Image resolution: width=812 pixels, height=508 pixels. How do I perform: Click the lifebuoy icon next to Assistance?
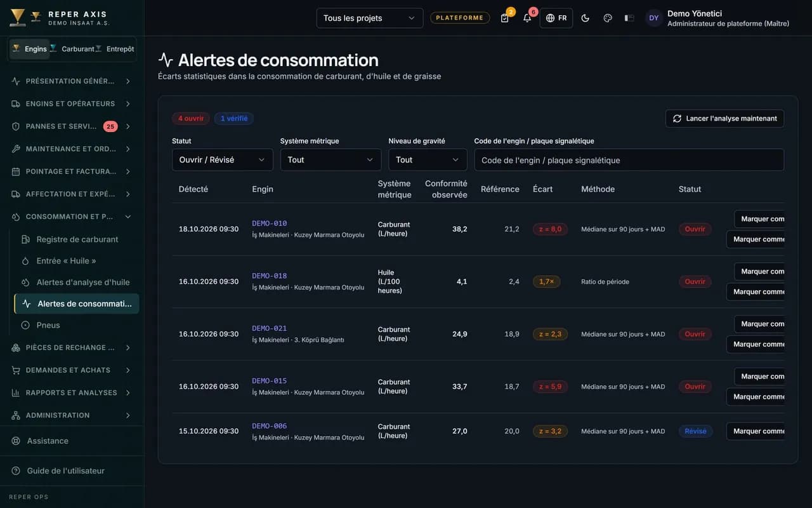click(x=16, y=441)
